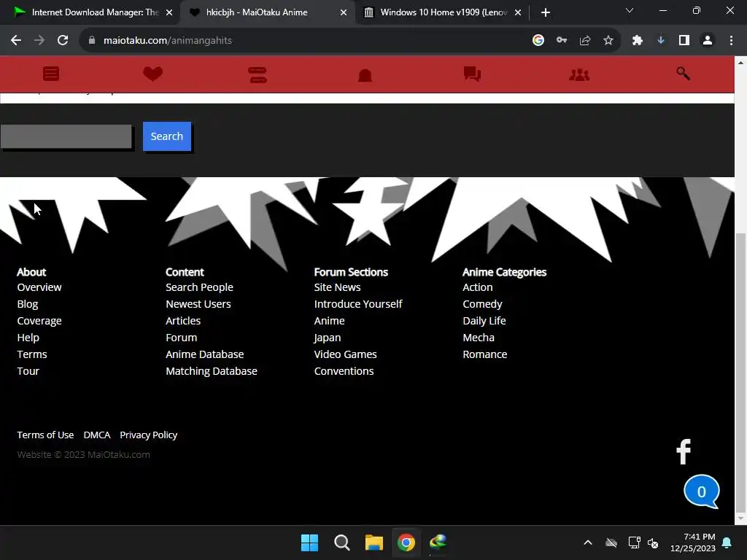This screenshot has height=560, width=747.
Task: Go back with browser back arrow
Action: click(16, 40)
